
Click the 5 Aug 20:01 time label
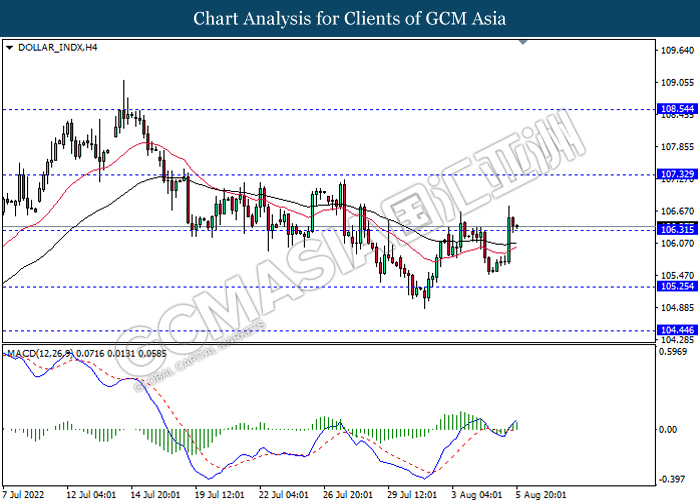click(541, 495)
